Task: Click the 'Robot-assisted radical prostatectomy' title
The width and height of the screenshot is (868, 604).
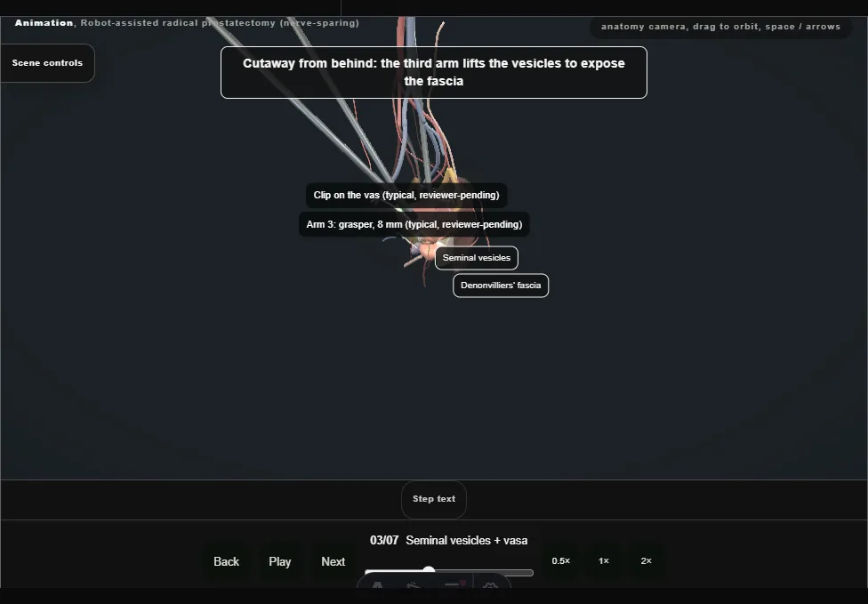Action: click(x=220, y=23)
